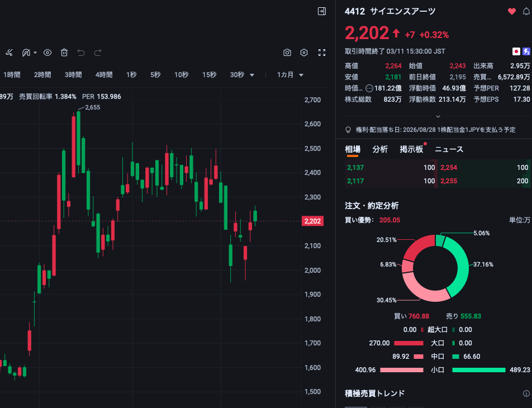The height and width of the screenshot is (408, 532).
Task: Open price alert bell icon
Action: pos(525,11)
